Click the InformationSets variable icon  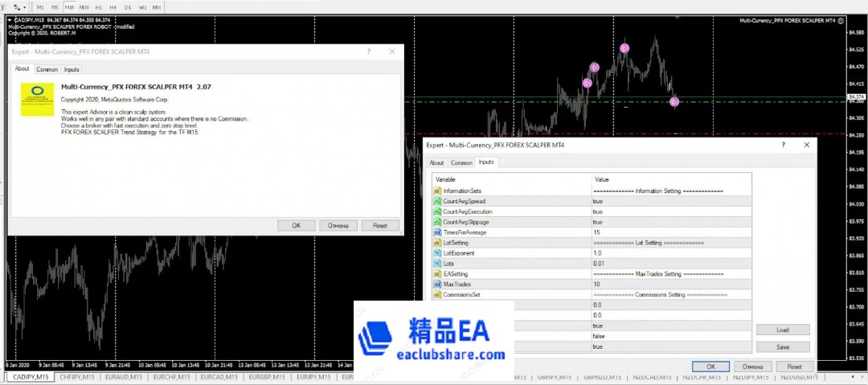(x=437, y=190)
